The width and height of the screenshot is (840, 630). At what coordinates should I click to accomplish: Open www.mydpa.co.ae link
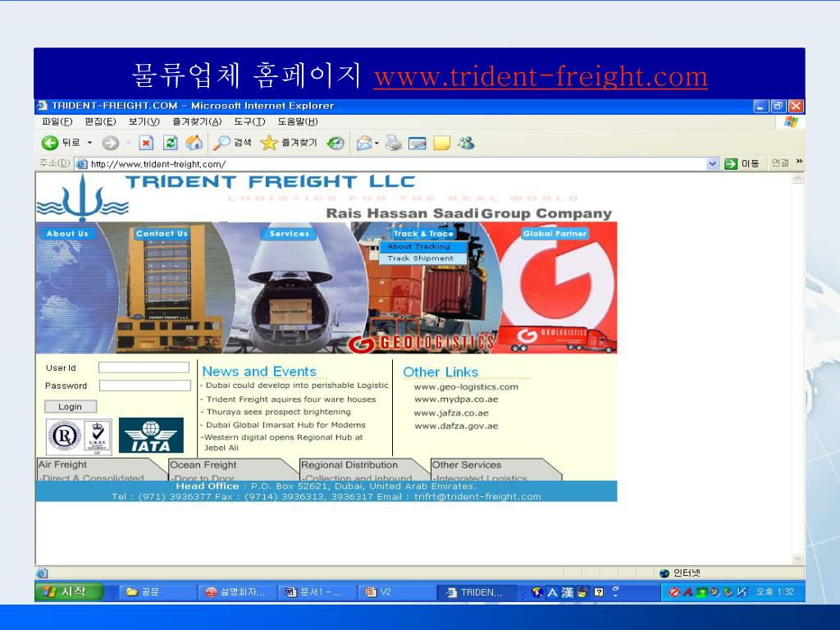pyautogui.click(x=456, y=399)
